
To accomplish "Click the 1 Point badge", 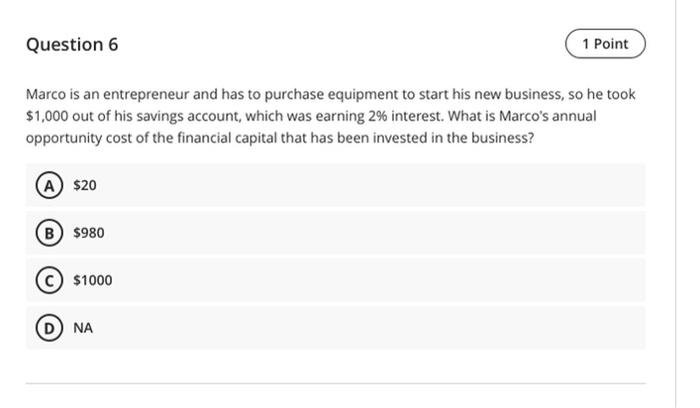I will click(605, 44).
